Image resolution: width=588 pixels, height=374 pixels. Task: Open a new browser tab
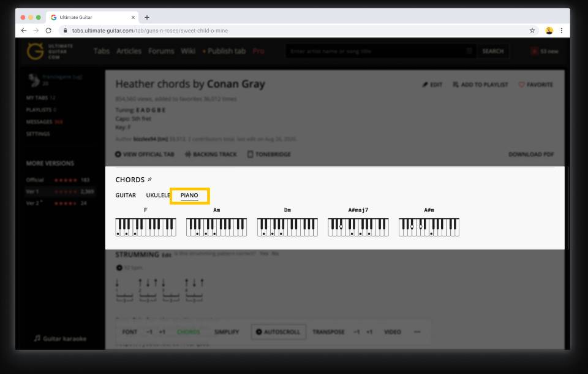(x=147, y=17)
